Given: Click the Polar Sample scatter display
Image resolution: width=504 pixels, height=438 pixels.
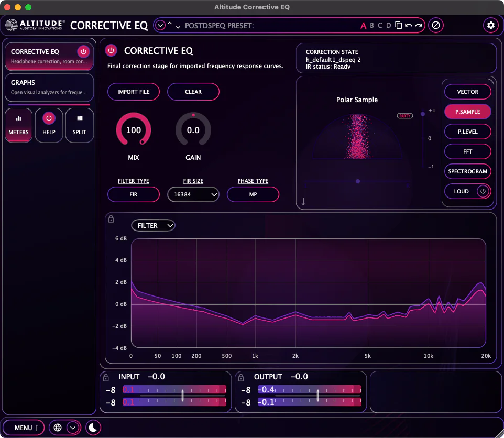Looking at the screenshot, I should (x=357, y=137).
